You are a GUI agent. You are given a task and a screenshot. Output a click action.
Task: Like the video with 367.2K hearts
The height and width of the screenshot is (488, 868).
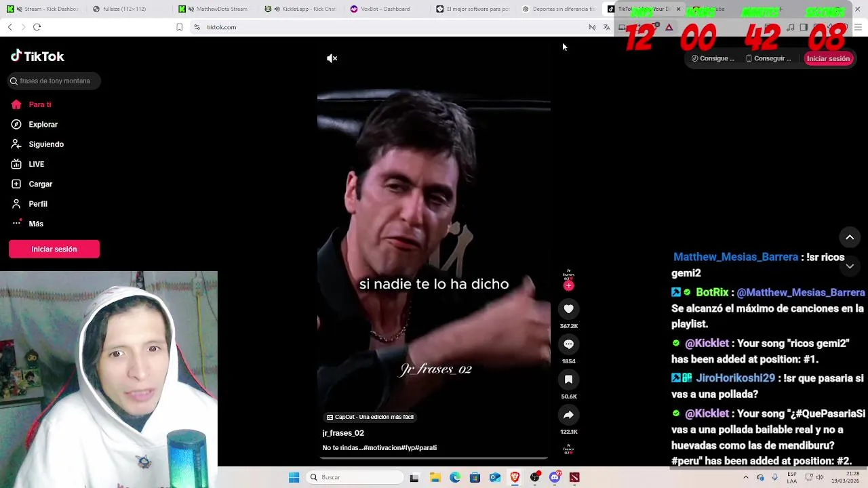coord(568,309)
